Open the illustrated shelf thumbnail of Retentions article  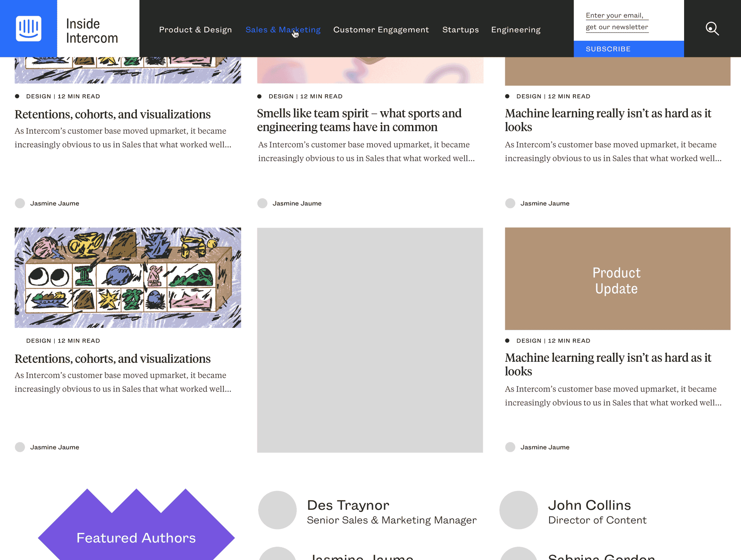(x=128, y=278)
